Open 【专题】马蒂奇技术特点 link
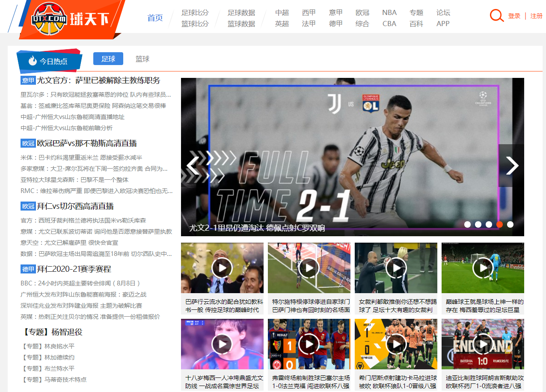 coord(53,380)
